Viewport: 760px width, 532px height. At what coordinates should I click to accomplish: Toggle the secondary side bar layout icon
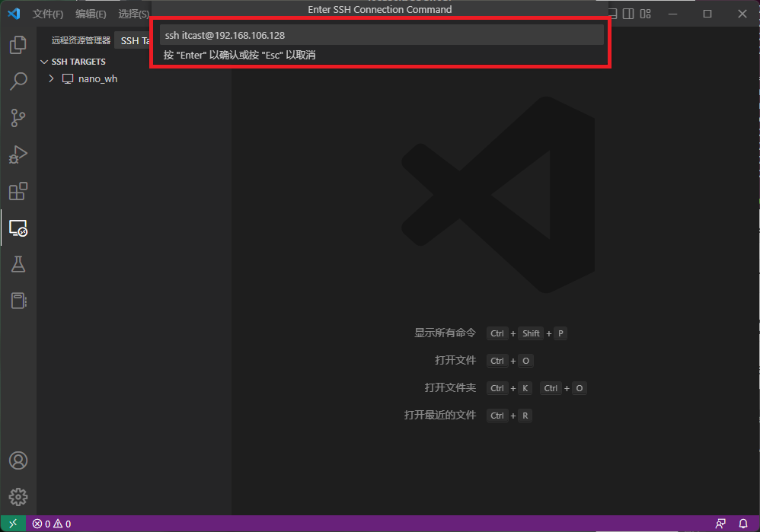(x=628, y=14)
